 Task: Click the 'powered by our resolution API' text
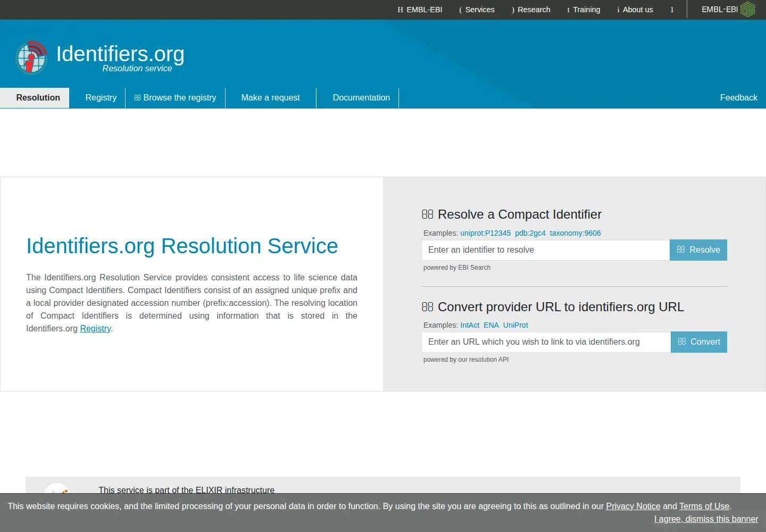coord(466,360)
